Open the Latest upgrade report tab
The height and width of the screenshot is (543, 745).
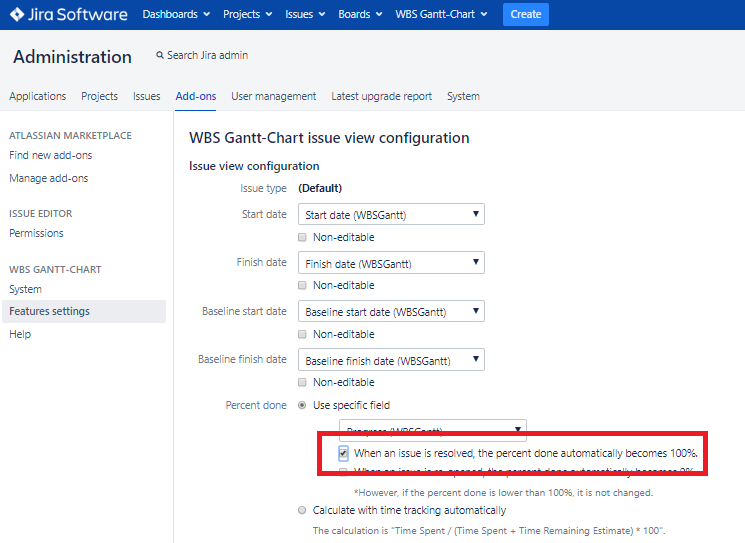pos(382,96)
